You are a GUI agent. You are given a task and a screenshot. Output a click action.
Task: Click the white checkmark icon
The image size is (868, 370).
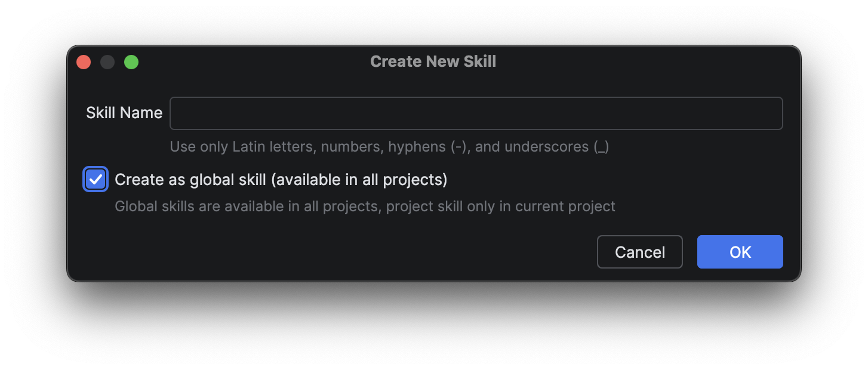point(96,179)
